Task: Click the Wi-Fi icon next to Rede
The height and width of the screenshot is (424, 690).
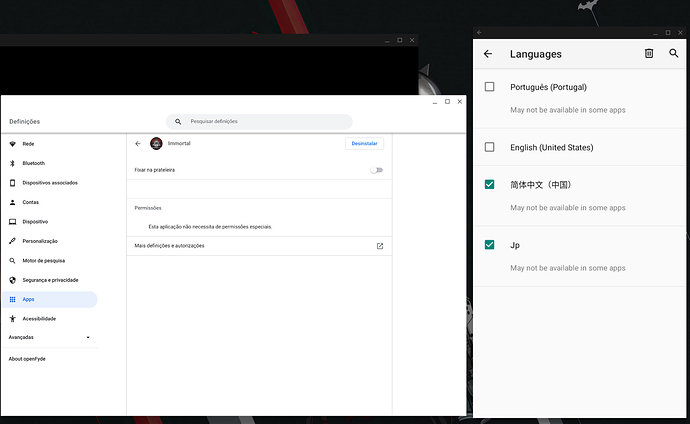Action: coord(12,144)
